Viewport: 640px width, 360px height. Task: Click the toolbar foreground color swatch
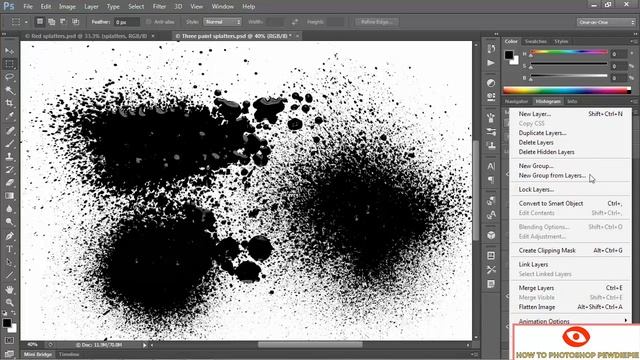point(7,323)
